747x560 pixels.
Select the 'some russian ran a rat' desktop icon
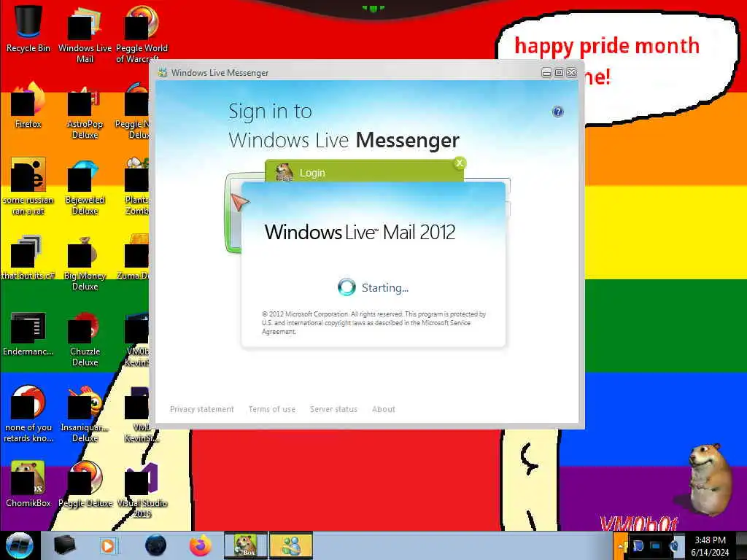click(x=28, y=187)
